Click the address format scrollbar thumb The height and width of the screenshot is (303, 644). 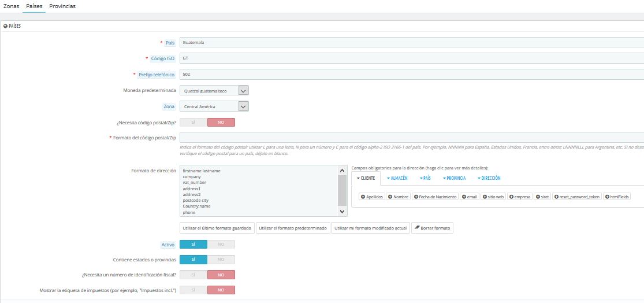point(342,190)
